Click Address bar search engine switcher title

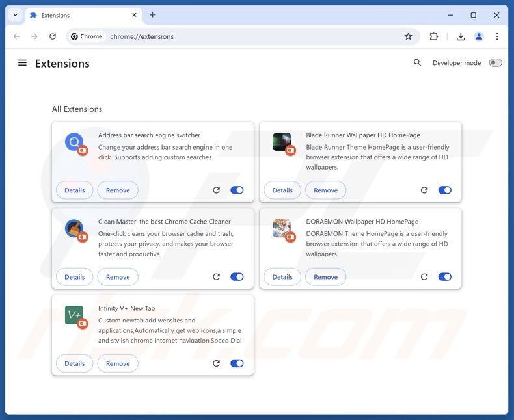149,135
